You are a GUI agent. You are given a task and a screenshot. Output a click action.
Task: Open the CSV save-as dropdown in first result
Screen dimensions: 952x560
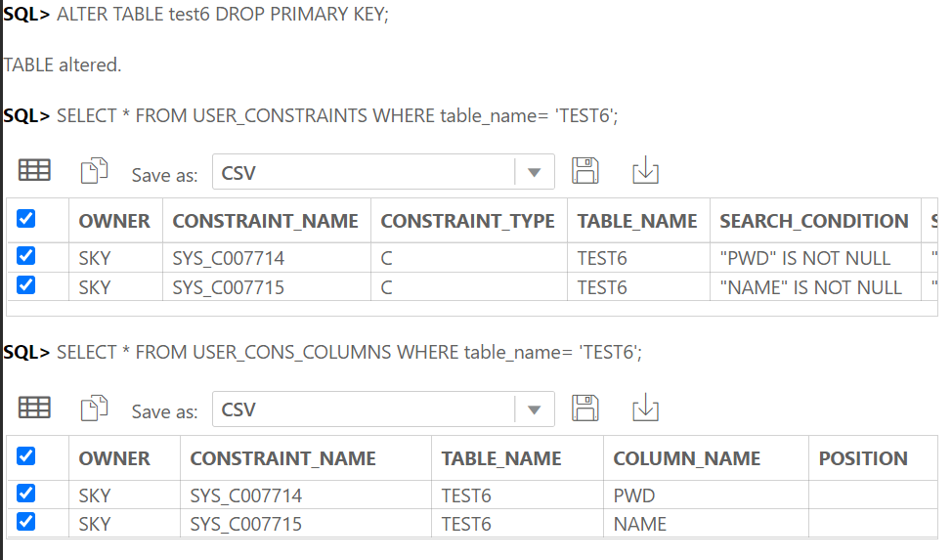(x=535, y=172)
